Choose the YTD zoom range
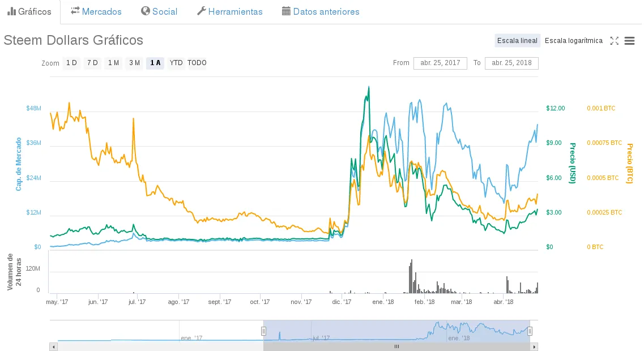This screenshot has height=351, width=644. click(176, 63)
